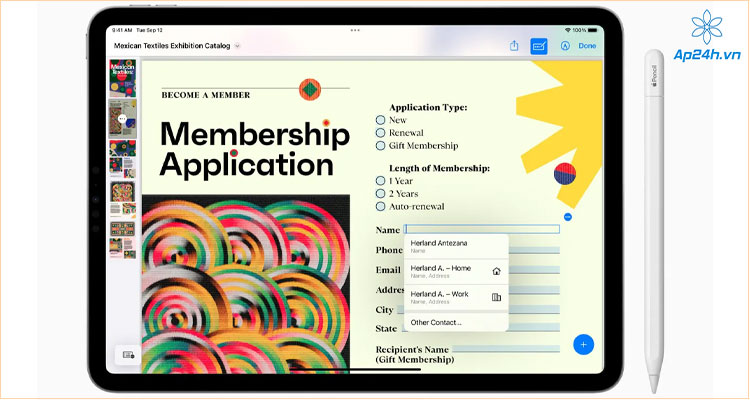750x400 pixels.
Task: Tap the Name input field
Action: coord(482,229)
